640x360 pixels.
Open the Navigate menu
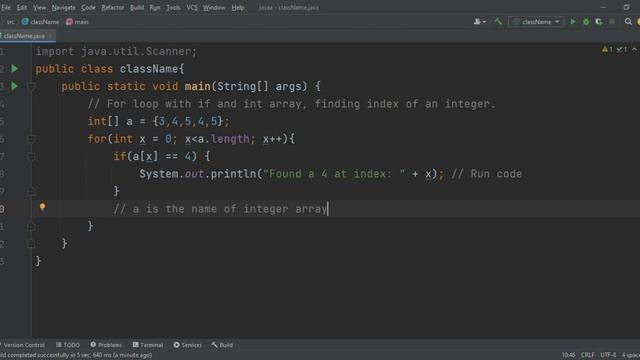pyautogui.click(x=63, y=7)
